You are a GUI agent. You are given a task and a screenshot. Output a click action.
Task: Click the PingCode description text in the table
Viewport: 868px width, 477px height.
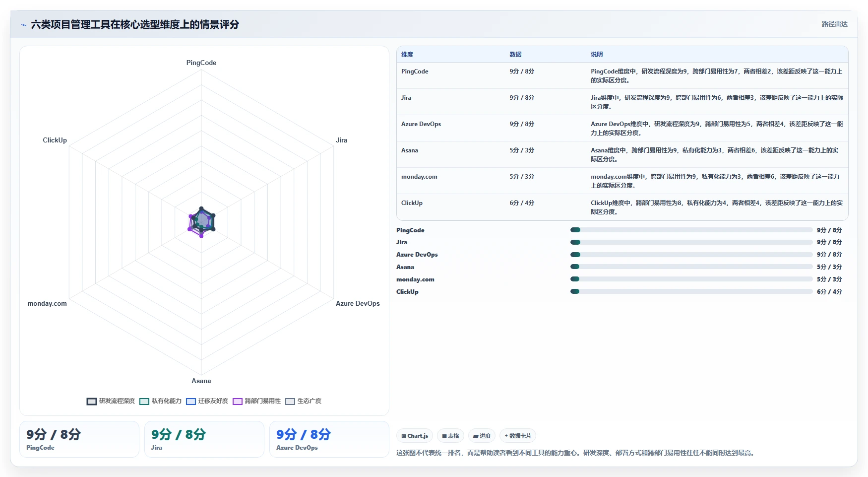pos(717,76)
